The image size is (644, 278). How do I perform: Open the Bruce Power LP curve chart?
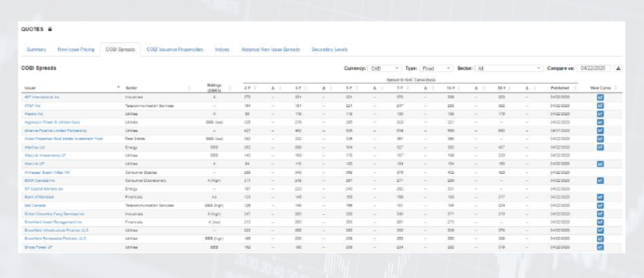tap(600, 247)
